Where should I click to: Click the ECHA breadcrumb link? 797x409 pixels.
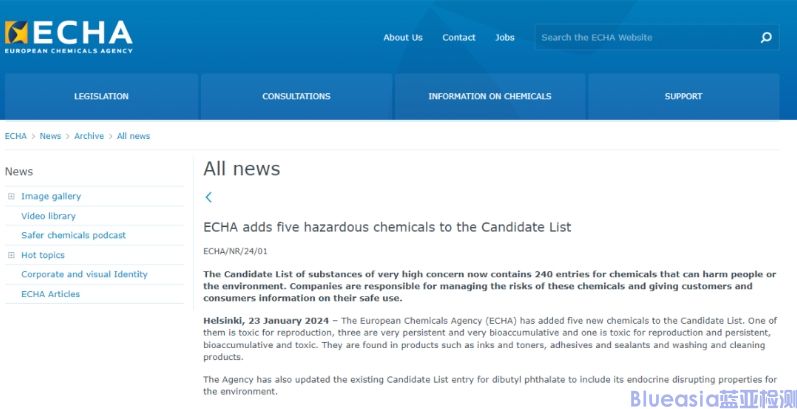click(16, 136)
